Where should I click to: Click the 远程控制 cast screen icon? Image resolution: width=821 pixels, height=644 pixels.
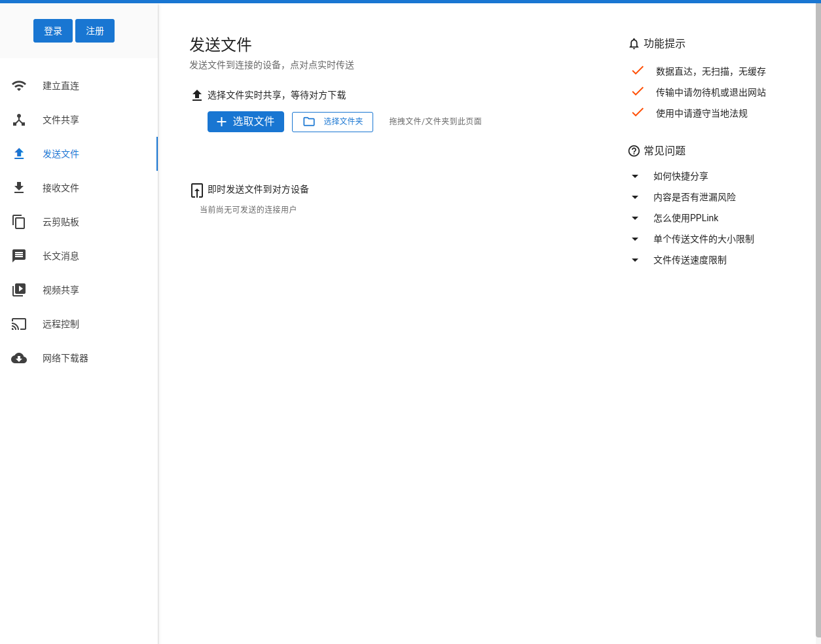click(x=19, y=324)
